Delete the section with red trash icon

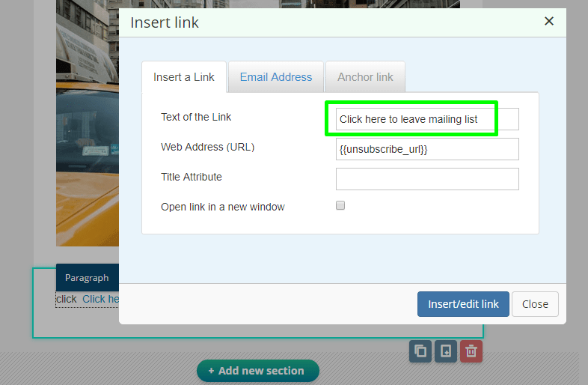pyautogui.click(x=471, y=351)
